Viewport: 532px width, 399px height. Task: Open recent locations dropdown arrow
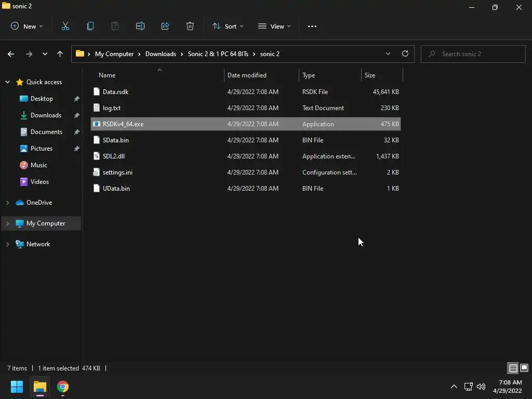45,54
